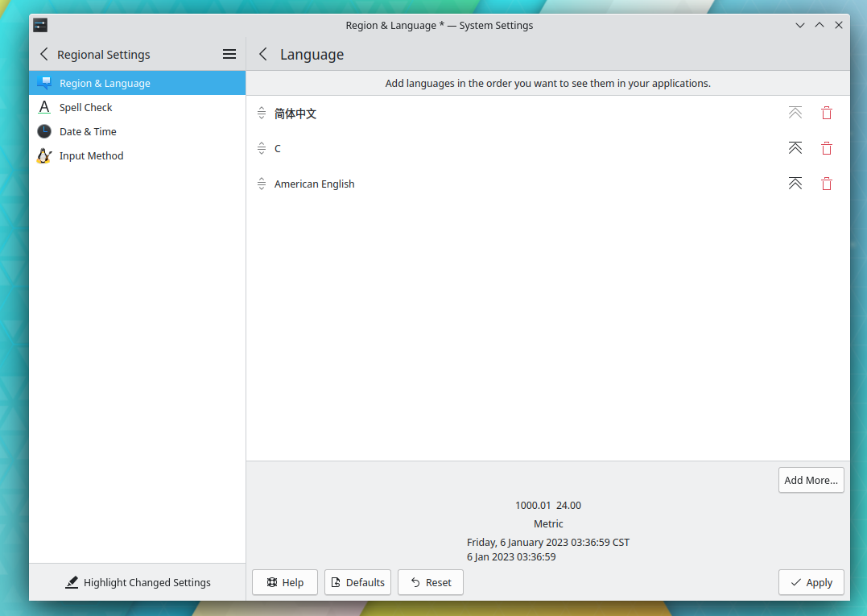The height and width of the screenshot is (616, 867).
Task: Restore Defaults for regional settings
Action: (x=357, y=582)
